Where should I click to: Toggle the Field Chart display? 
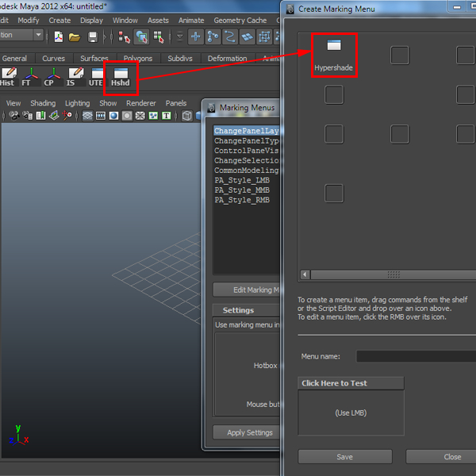[x=140, y=116]
